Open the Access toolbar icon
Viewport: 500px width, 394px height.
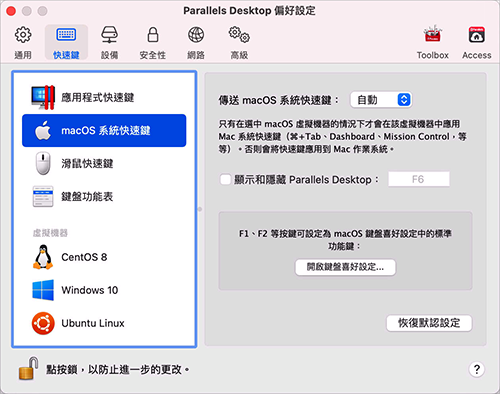(477, 43)
